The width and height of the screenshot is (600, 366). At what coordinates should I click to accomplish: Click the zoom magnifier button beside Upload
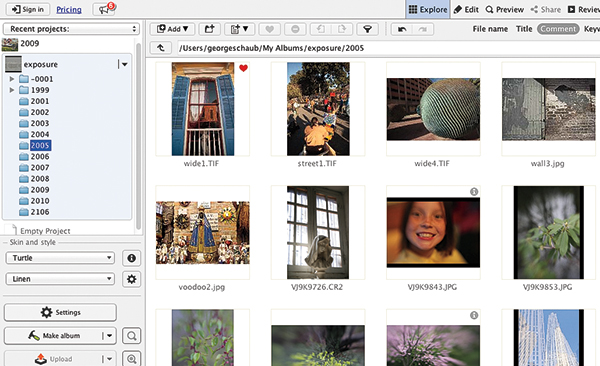(x=132, y=359)
